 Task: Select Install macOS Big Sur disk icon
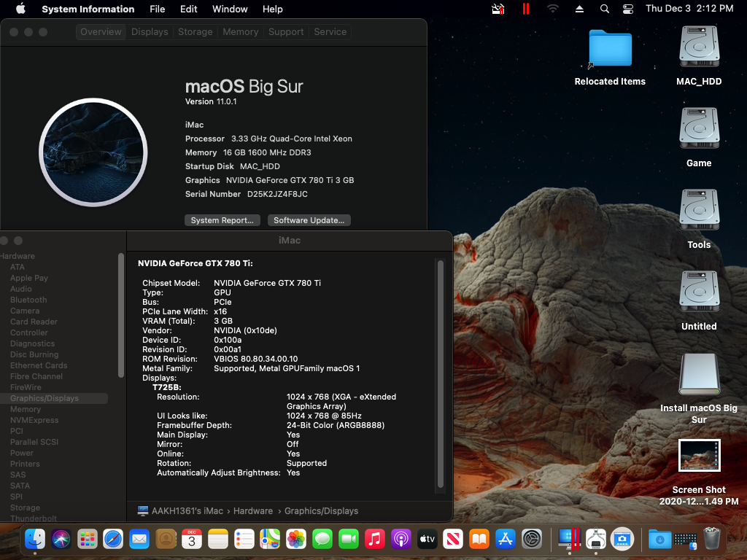point(699,374)
